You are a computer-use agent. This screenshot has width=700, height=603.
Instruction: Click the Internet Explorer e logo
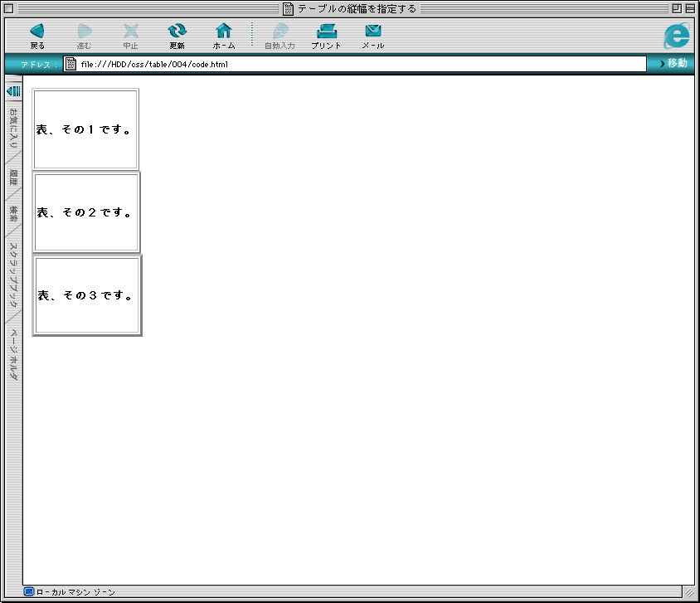coord(677,36)
